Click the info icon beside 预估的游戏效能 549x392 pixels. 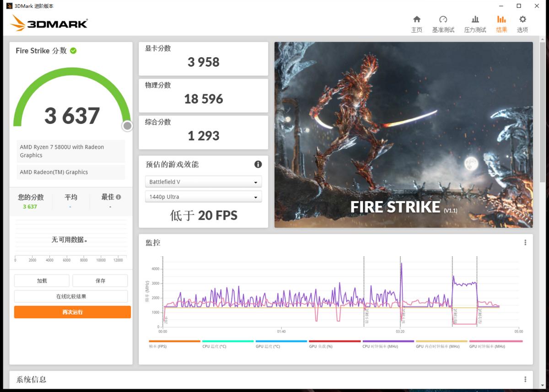point(258,165)
